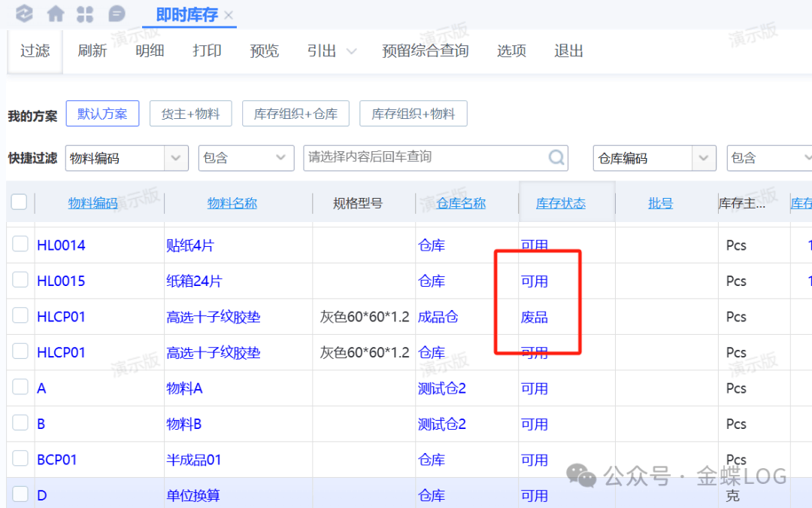This screenshot has height=508, width=812.
Task: Select the 库存组织+仓库 scheme button
Action: (x=295, y=114)
